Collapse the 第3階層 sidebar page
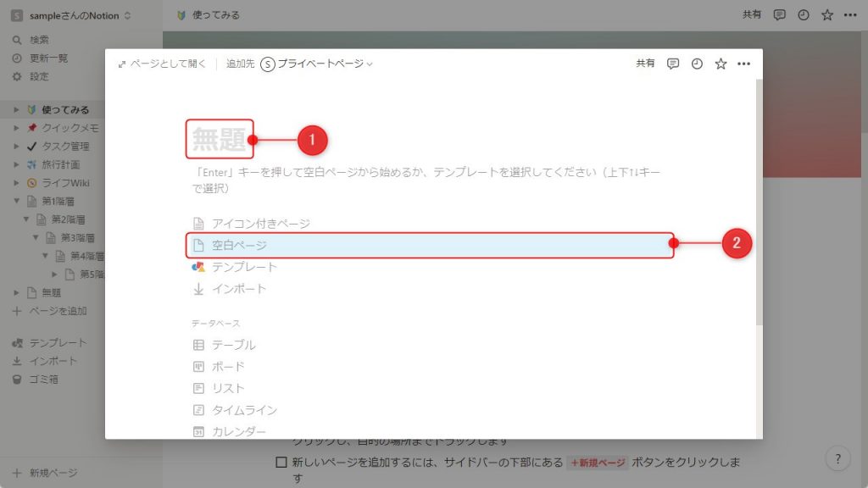The image size is (868, 488). pyautogui.click(x=36, y=237)
